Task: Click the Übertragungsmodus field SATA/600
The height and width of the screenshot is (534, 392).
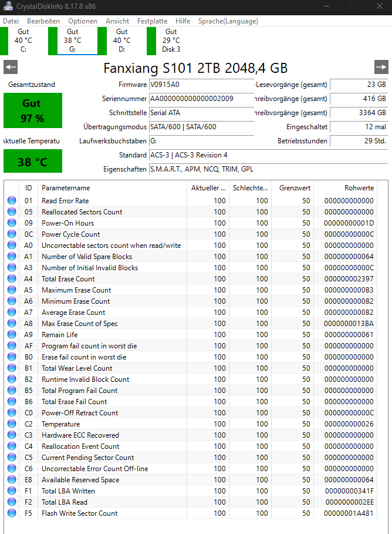Action: click(201, 127)
